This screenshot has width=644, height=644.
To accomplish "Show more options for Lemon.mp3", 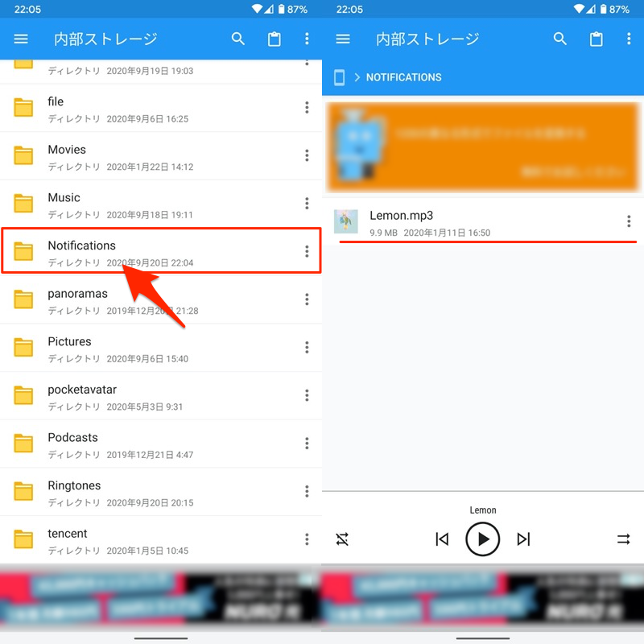I will (x=629, y=222).
